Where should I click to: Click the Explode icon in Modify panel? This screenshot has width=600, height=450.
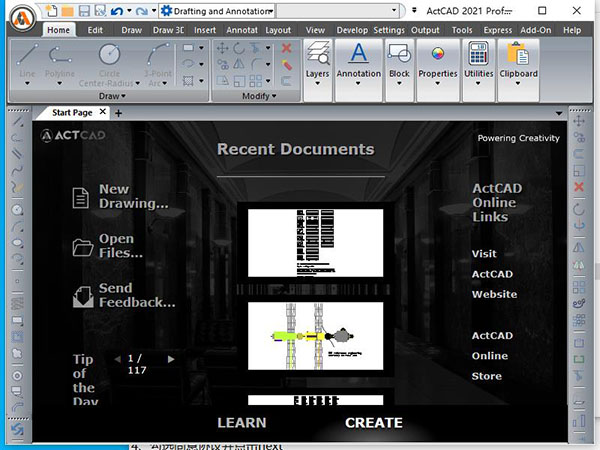[287, 65]
